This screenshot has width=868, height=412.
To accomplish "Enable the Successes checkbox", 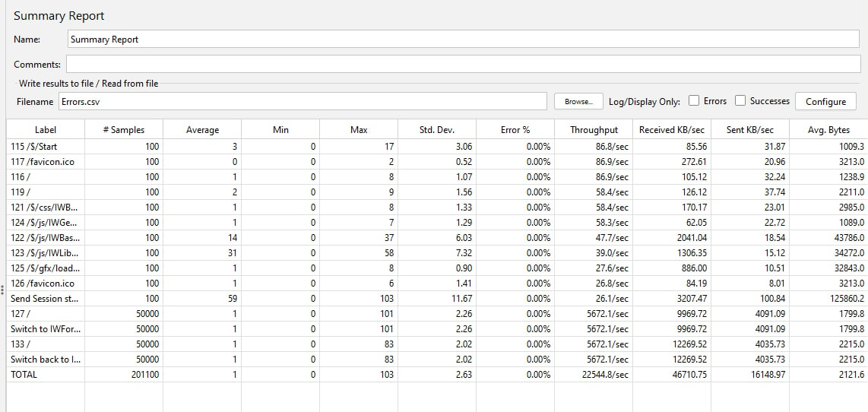I will click(740, 100).
